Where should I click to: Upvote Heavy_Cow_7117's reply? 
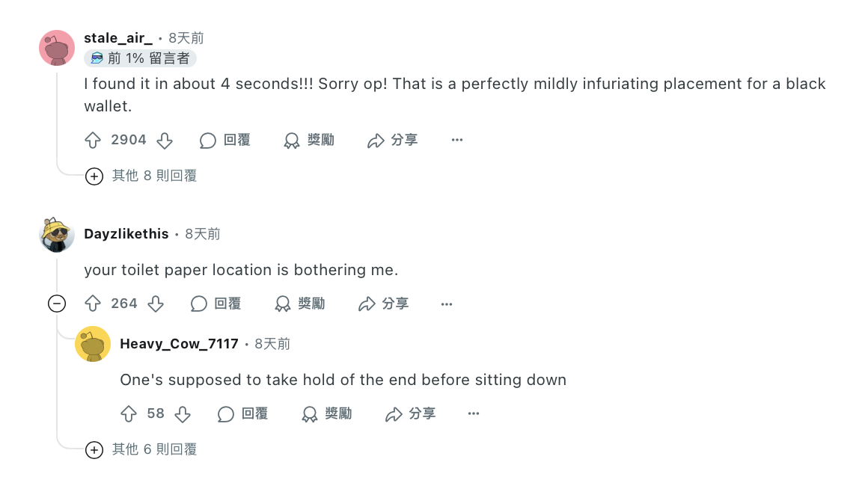pos(129,413)
